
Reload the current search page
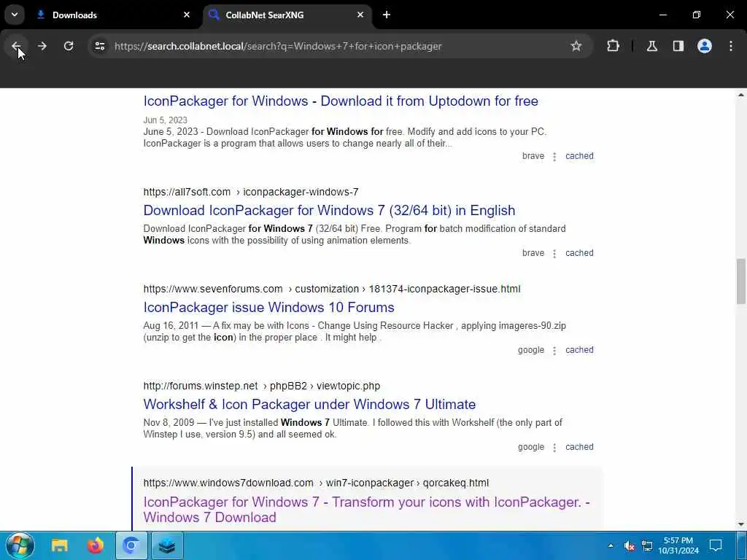tap(69, 46)
